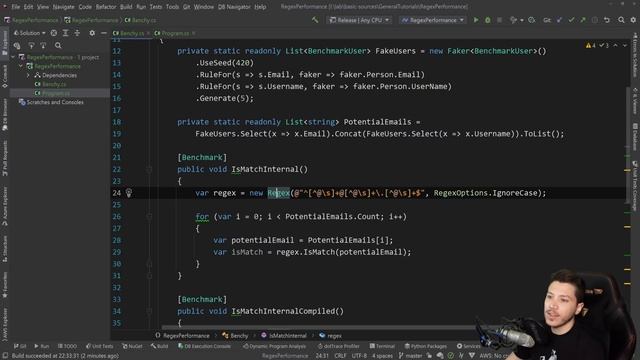Open the dropdown arrow next to the run-with icon

point(522,20)
